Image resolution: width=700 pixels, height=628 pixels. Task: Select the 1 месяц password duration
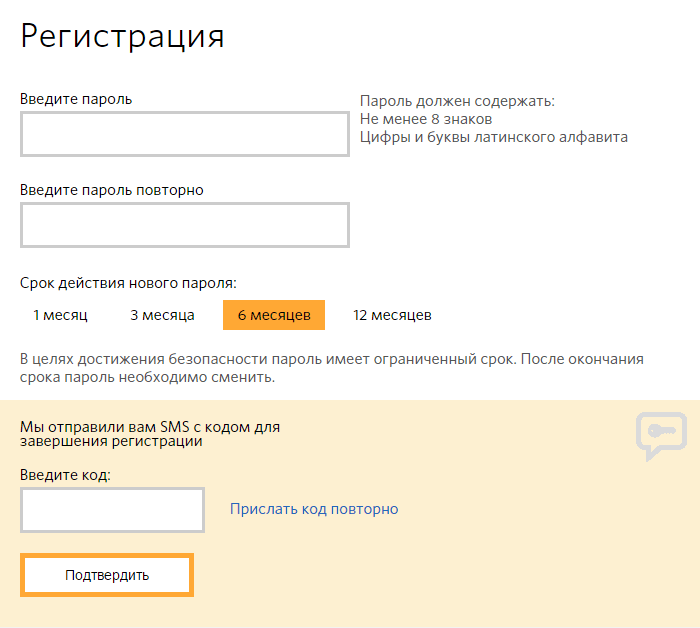click(60, 315)
